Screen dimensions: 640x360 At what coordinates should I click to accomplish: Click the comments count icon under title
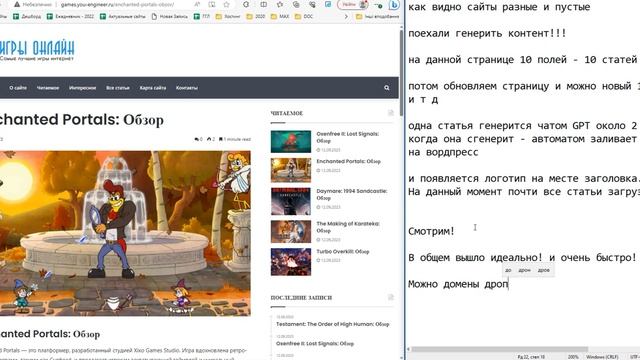(198, 139)
